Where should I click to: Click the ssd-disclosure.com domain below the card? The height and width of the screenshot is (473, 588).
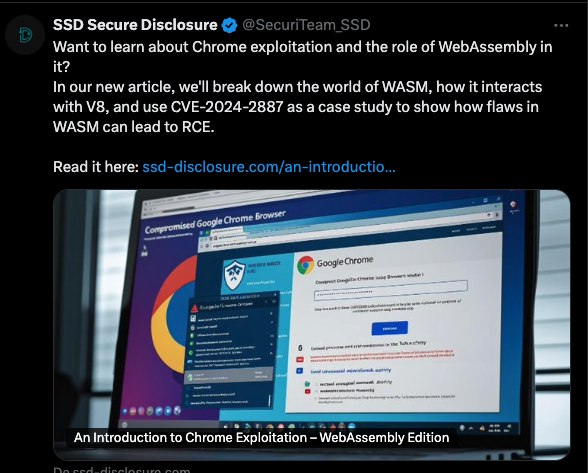coord(122,470)
